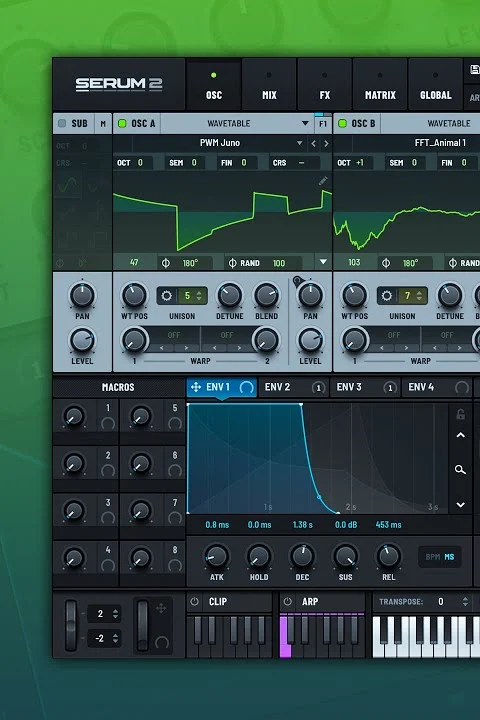Image resolution: width=480 pixels, height=720 pixels.
Task: Click Macro 2 modulation ring icon
Action: point(108,471)
